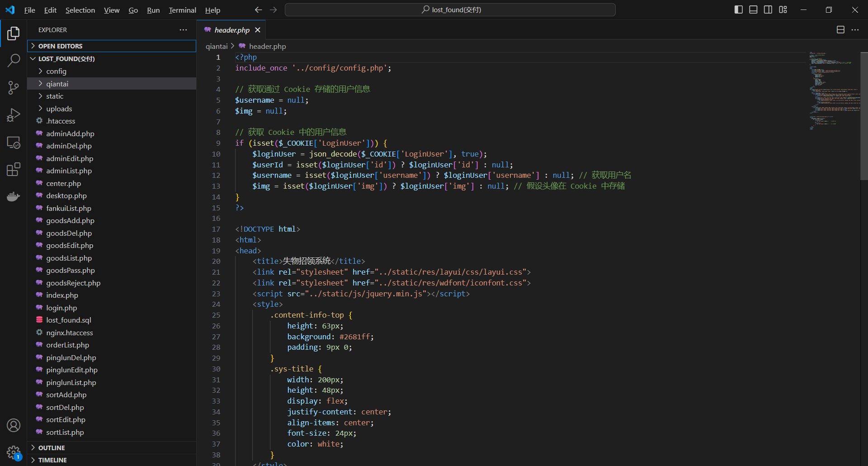Open the Run and Debug view
The image size is (868, 466).
tap(14, 115)
